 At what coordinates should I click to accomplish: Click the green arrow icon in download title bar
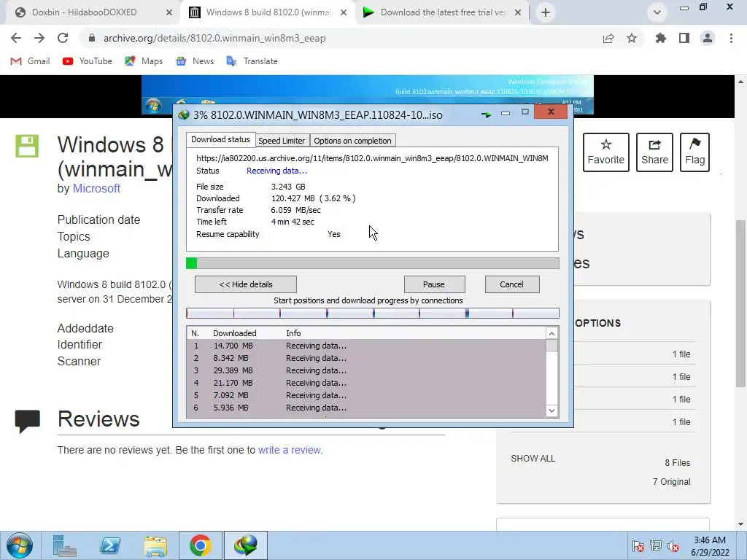point(486,114)
